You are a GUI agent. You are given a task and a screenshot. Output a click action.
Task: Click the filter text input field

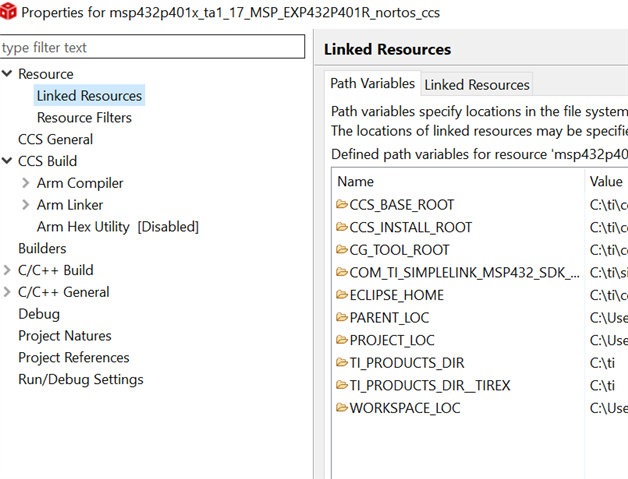(x=152, y=47)
